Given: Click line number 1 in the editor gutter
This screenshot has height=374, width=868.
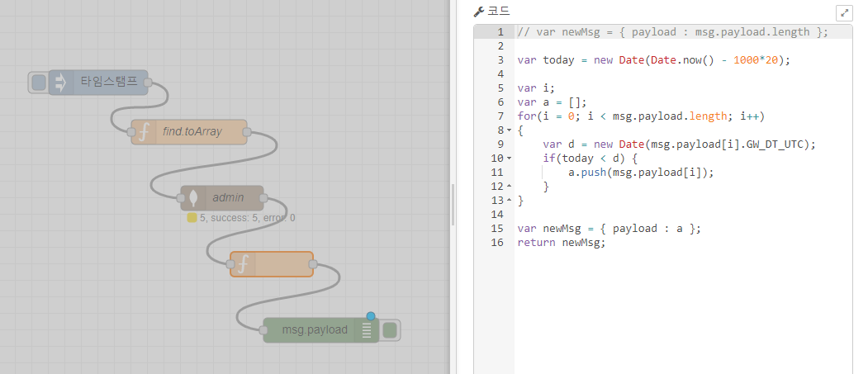Looking at the screenshot, I should click(500, 32).
